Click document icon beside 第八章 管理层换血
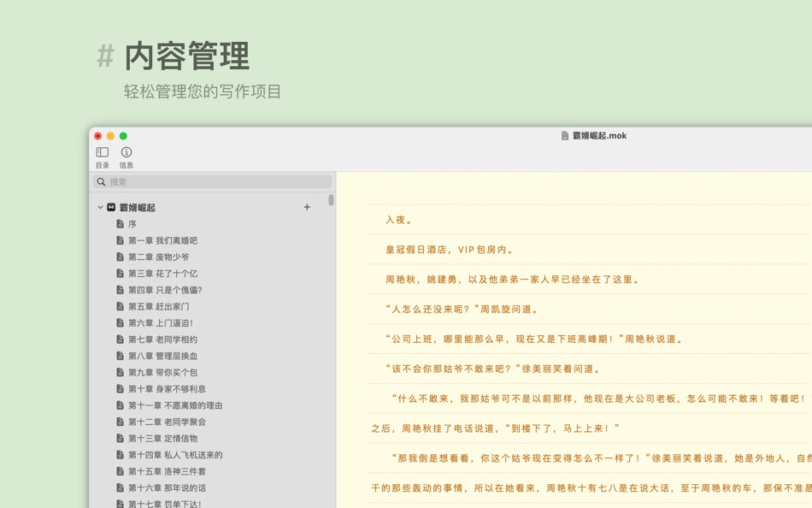812x508 pixels. tap(121, 356)
